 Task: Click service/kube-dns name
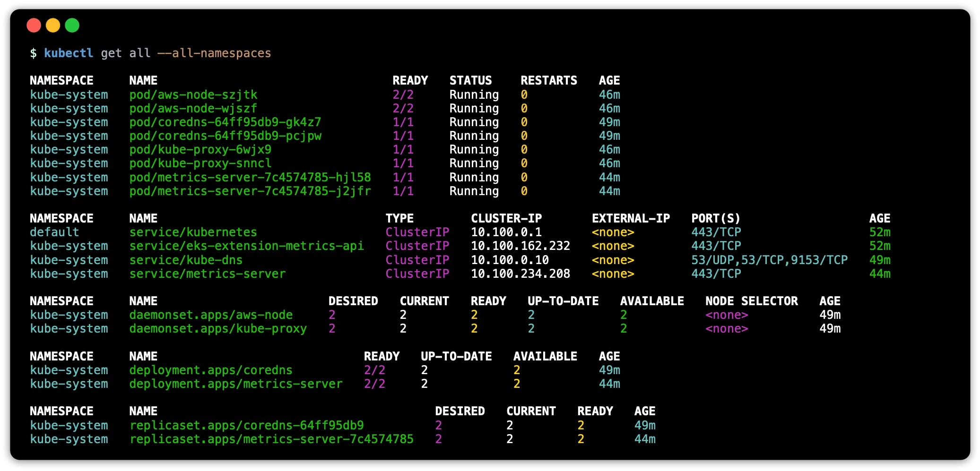[x=186, y=260]
